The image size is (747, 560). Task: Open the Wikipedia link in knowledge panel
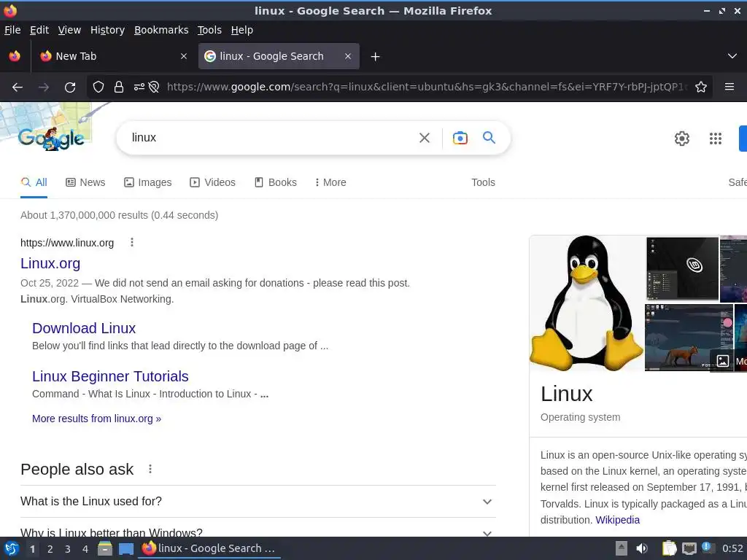(x=617, y=520)
